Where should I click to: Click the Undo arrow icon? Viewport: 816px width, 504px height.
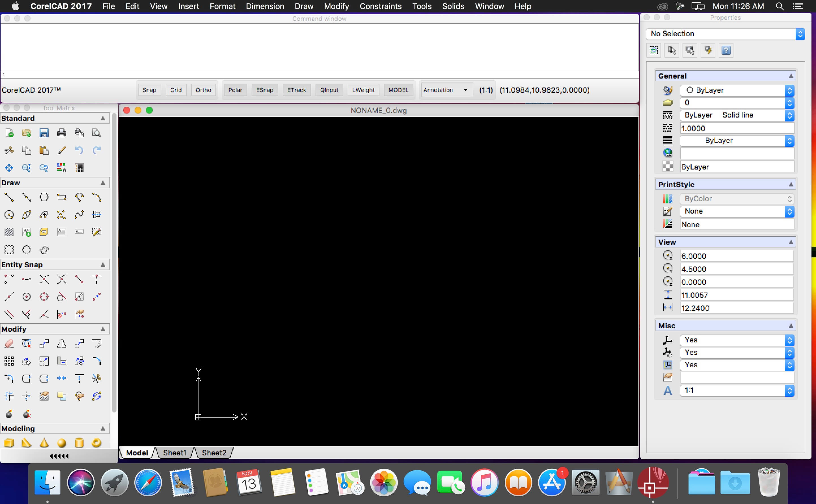coord(79,150)
